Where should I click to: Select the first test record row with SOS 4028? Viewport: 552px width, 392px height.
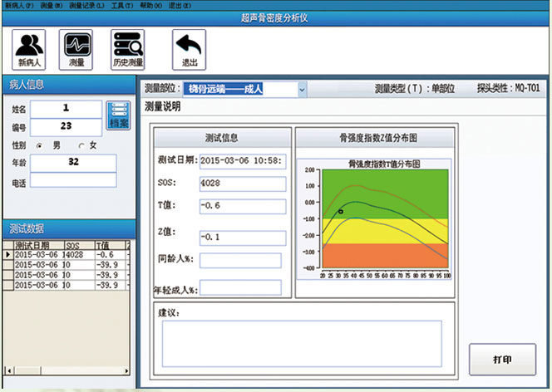click(67, 254)
